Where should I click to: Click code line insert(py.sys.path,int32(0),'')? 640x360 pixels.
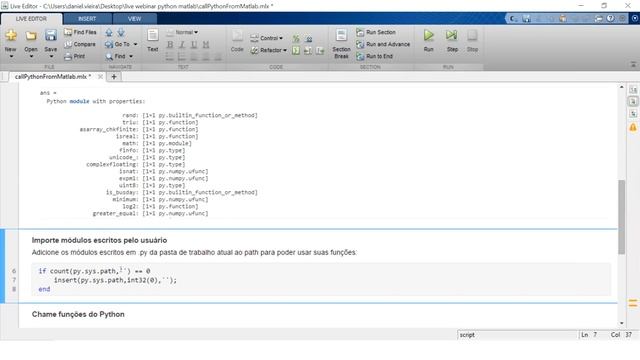tap(116, 280)
